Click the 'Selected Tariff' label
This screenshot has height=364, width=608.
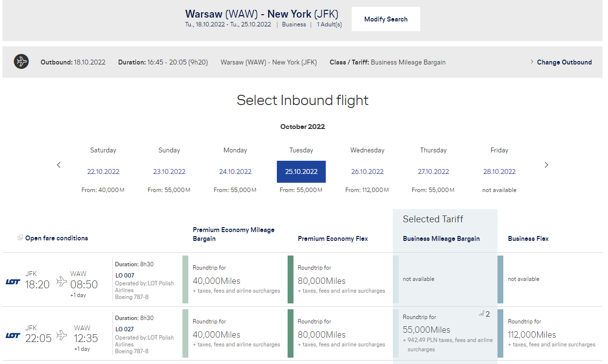point(433,219)
